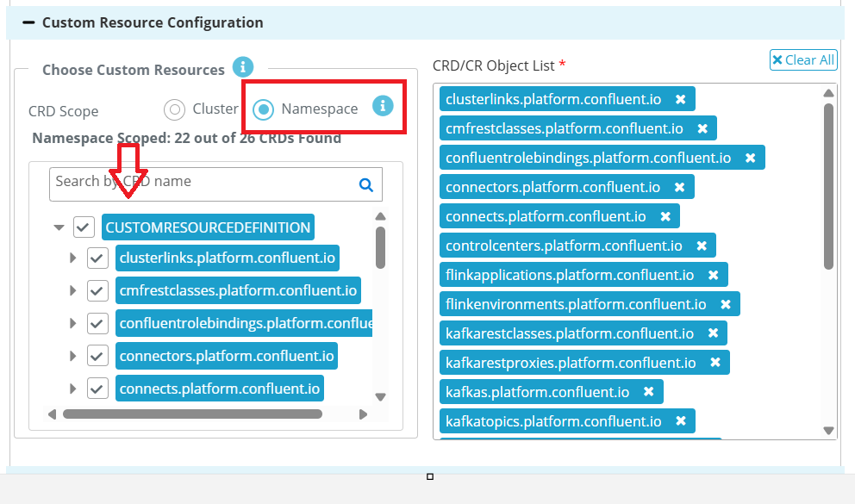Viewport: 855px width, 504px height.
Task: Uncheck cmfrestclasses.platform.confluent.io checkbox in tree
Action: pyautogui.click(x=97, y=290)
